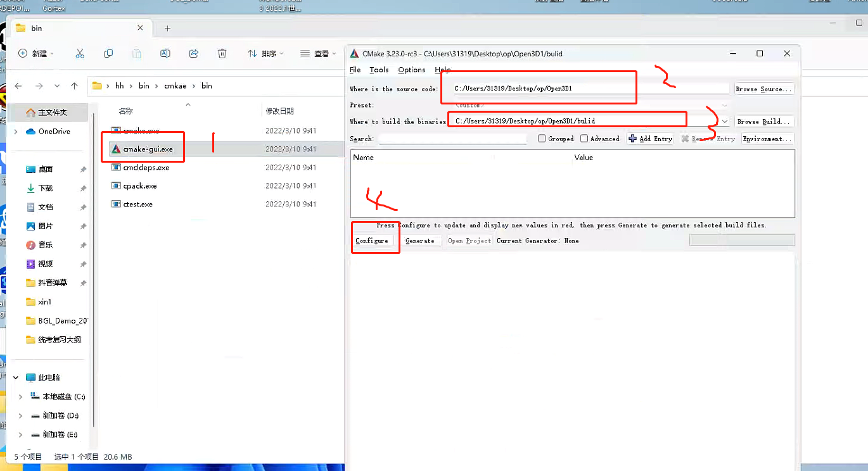Viewport: 868px width, 471px height.
Task: Open recent locations chevron in Explorer
Action: coord(57,85)
